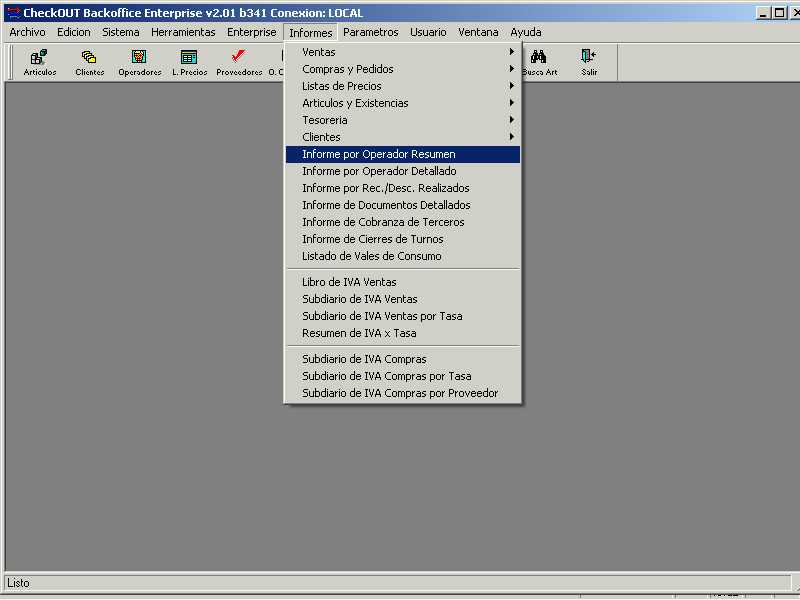Viewport: 800px width, 600px height.
Task: Open the Archivo menu
Action: click(28, 32)
